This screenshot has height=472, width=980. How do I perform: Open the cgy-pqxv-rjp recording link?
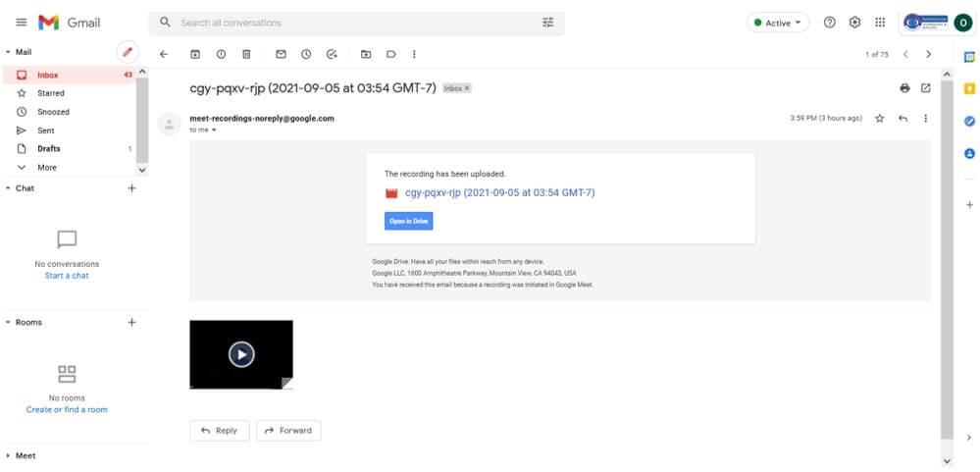point(500,192)
